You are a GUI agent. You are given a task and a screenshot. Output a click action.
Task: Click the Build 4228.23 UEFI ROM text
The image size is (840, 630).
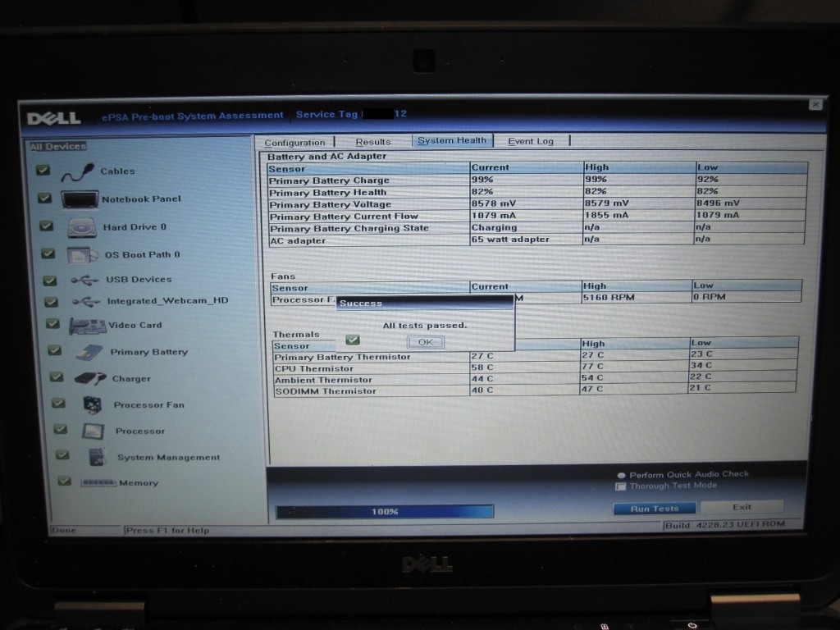pyautogui.click(x=725, y=524)
